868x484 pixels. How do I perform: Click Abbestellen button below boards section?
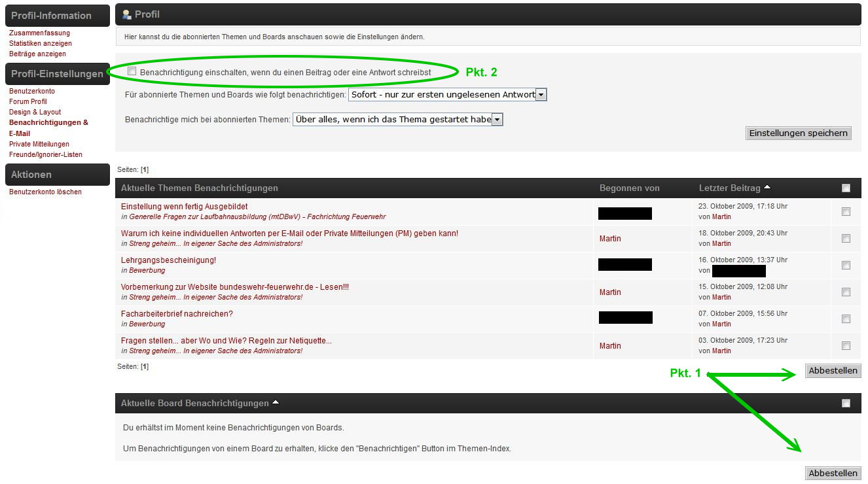pyautogui.click(x=833, y=474)
